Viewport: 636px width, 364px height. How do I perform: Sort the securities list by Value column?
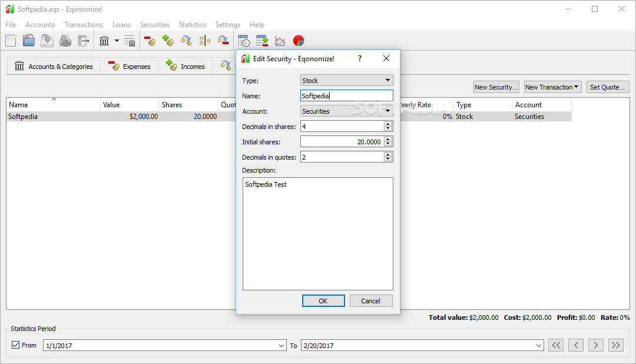click(x=130, y=104)
